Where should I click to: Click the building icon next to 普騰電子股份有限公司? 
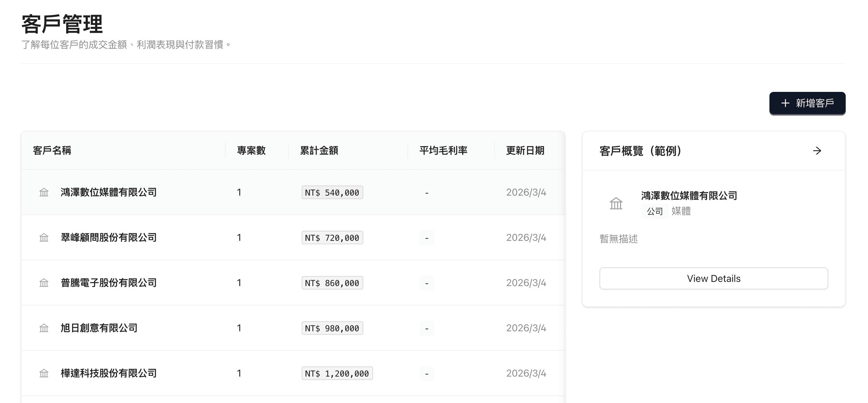(x=44, y=283)
